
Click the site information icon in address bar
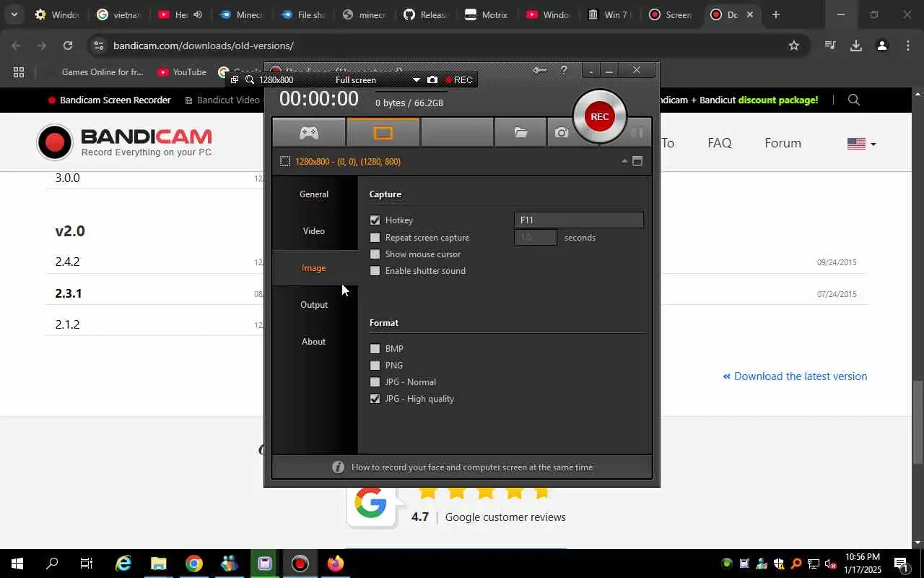[x=98, y=46]
